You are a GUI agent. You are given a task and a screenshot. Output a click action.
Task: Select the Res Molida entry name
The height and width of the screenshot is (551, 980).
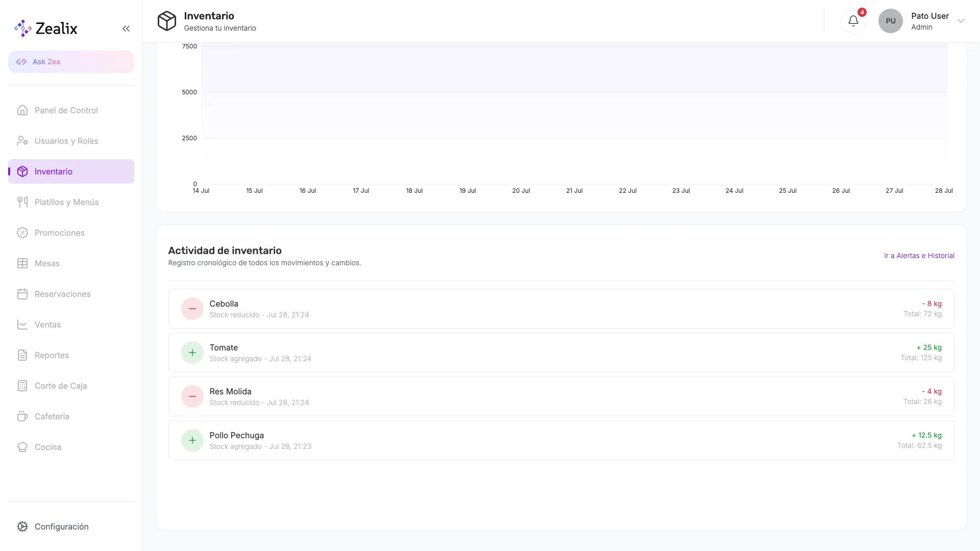(x=230, y=391)
